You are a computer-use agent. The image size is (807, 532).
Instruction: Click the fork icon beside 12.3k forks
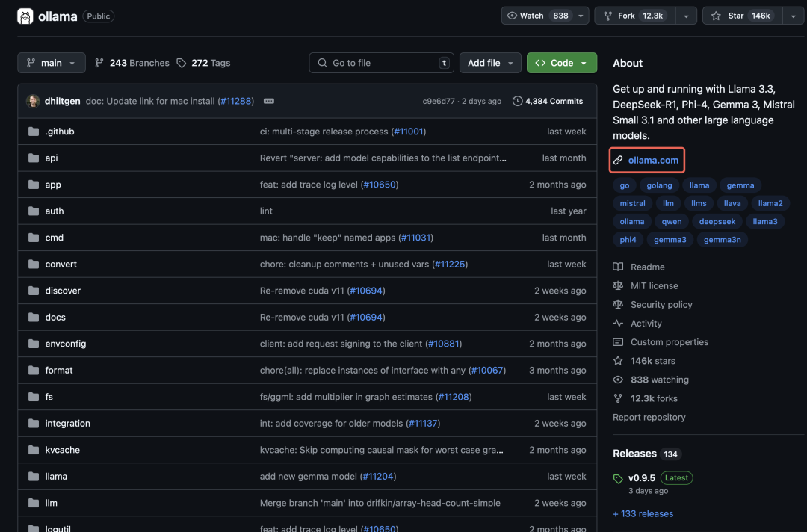pos(618,398)
